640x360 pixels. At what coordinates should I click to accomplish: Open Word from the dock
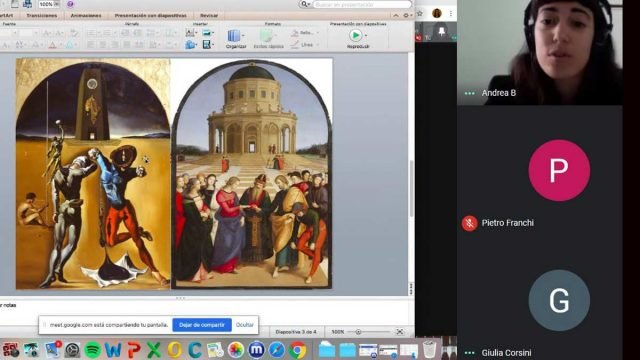[113, 350]
